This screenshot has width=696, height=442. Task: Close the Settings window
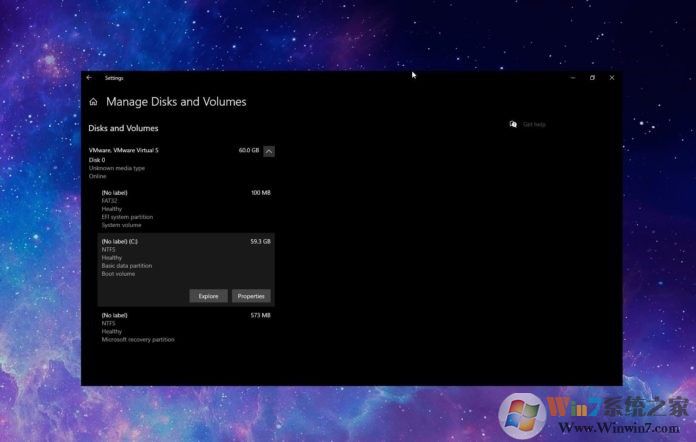pyautogui.click(x=611, y=77)
